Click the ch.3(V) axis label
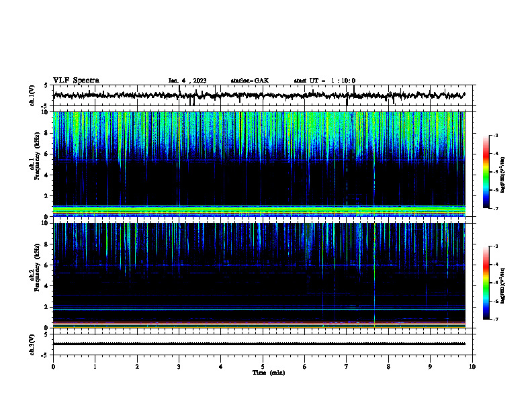This screenshot has height=411, width=532. click(32, 345)
